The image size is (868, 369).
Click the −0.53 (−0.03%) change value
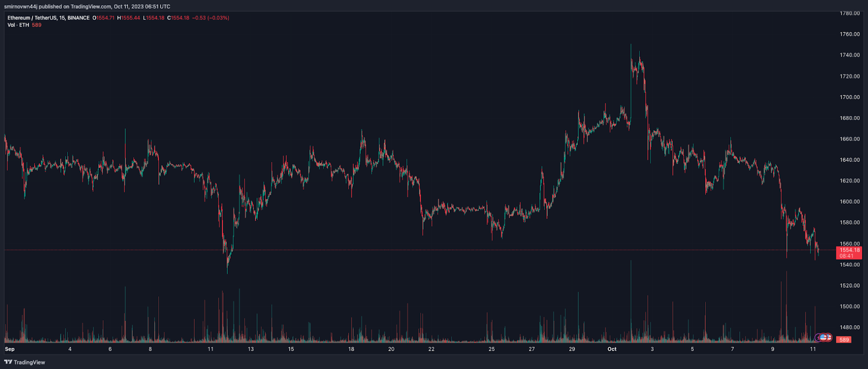(210, 18)
